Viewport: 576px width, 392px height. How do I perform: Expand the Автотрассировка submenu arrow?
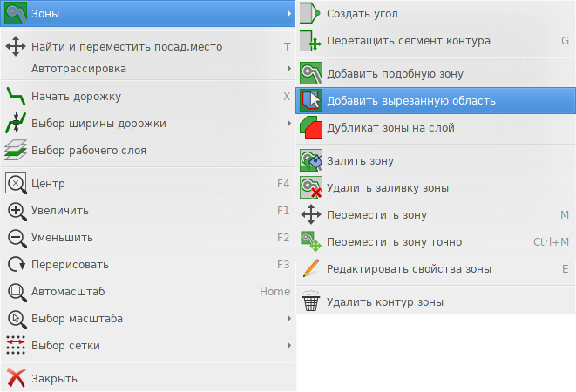(289, 68)
